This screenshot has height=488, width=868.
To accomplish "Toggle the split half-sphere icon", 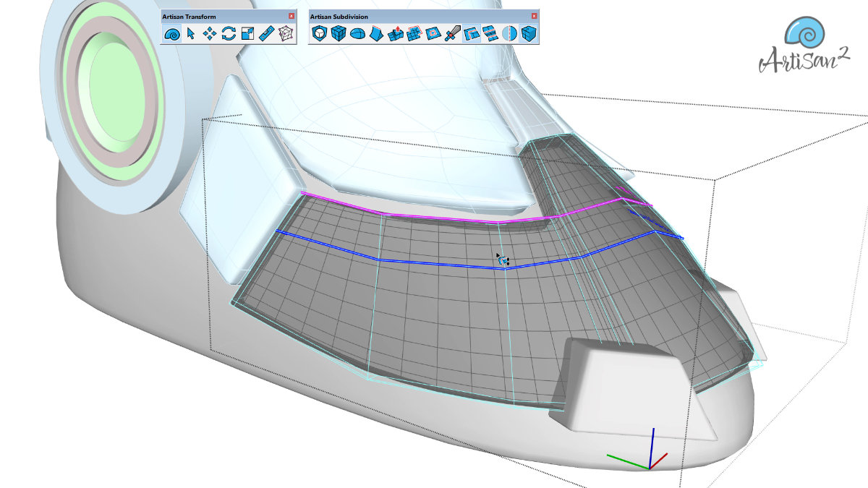I will [x=509, y=33].
